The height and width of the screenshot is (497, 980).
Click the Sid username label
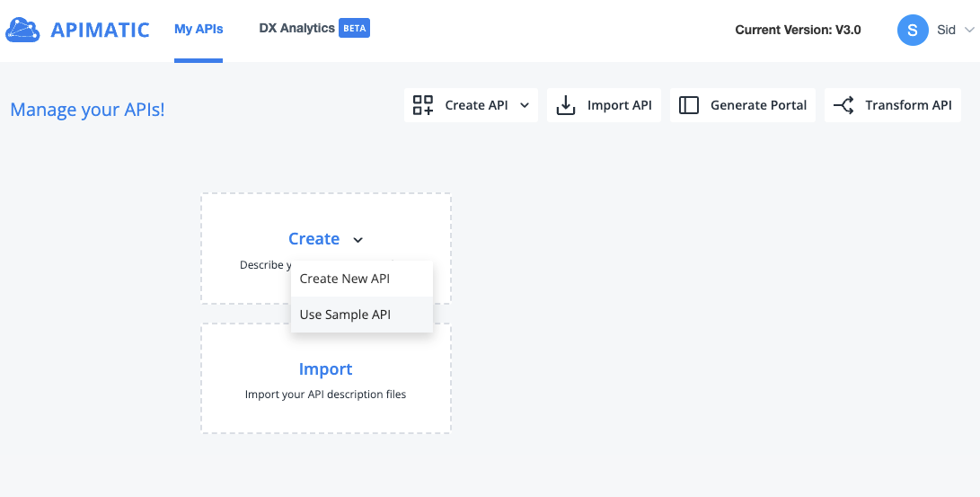pos(946,30)
